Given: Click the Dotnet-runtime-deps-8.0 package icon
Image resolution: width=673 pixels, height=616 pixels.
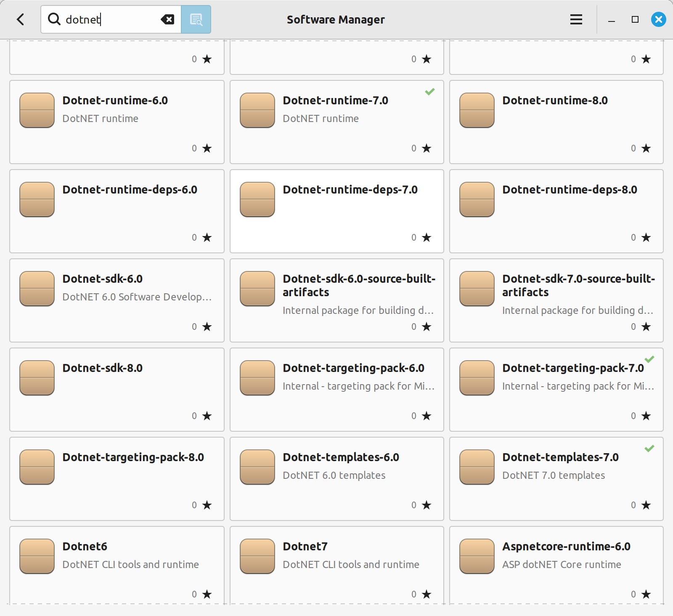Looking at the screenshot, I should pos(477,199).
